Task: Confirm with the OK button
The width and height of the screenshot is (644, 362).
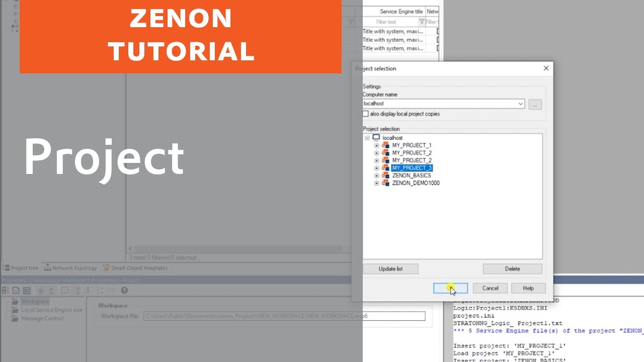Action: (451, 288)
